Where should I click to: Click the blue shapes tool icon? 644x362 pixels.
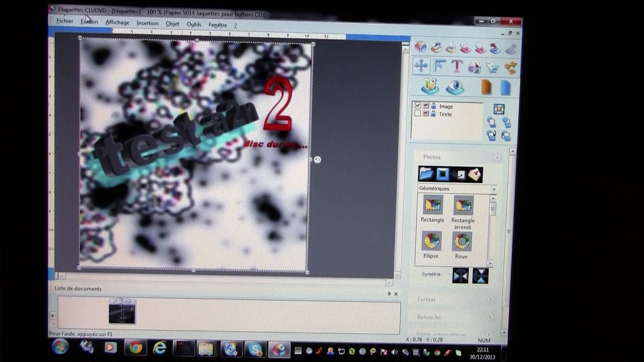tap(493, 67)
